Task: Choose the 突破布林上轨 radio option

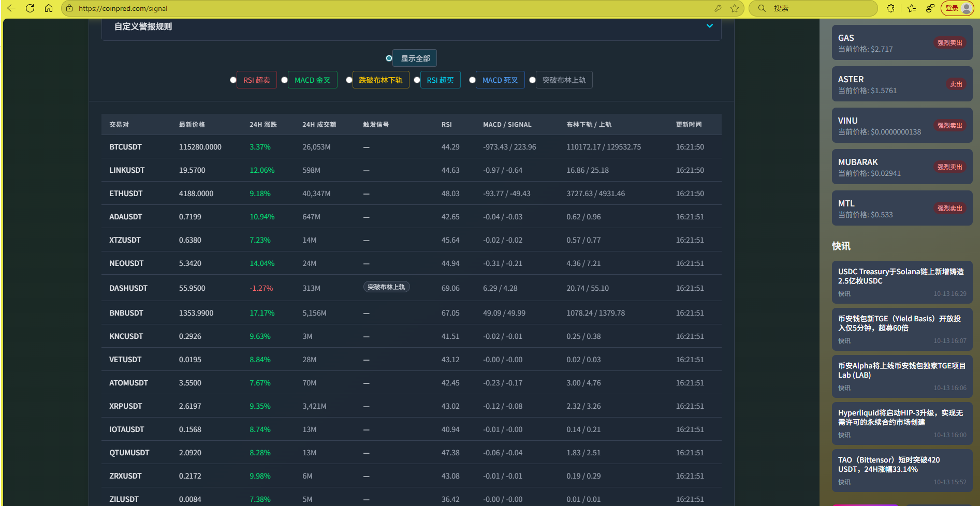Action: 532,80
